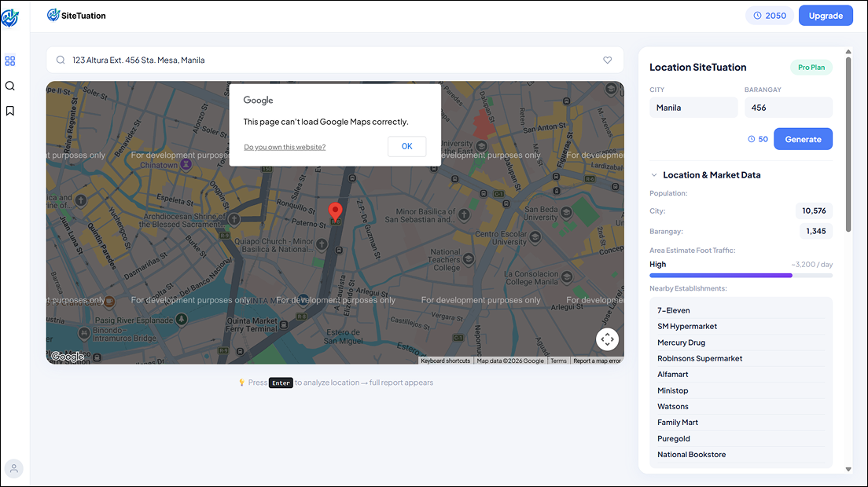Select National Bookstore in nearby list

[741, 455]
